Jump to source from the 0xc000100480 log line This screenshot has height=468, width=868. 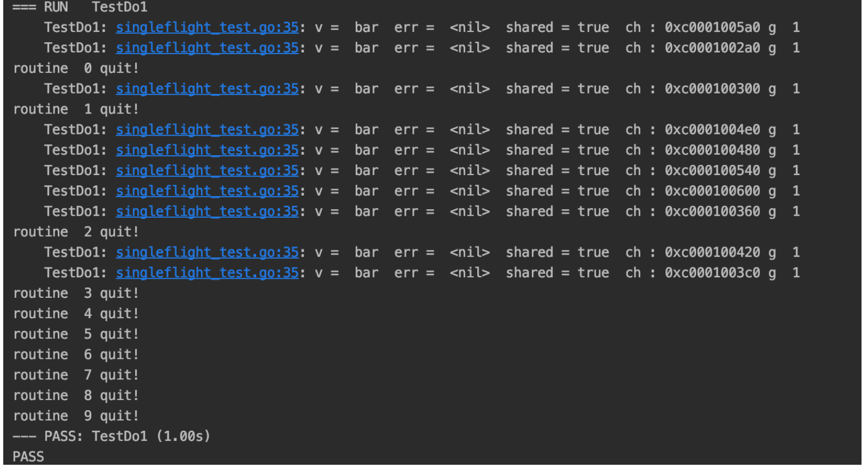pyautogui.click(x=207, y=150)
